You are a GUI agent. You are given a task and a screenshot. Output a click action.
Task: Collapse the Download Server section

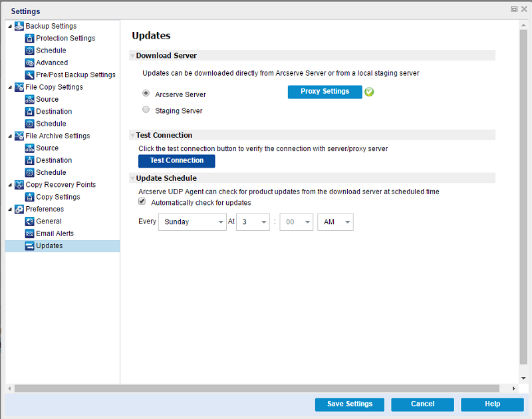pos(132,56)
